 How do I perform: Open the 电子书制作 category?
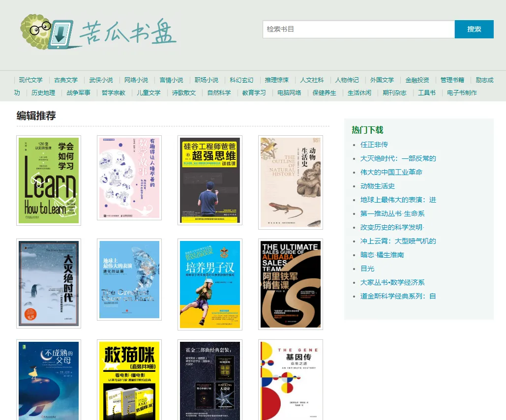(x=462, y=92)
